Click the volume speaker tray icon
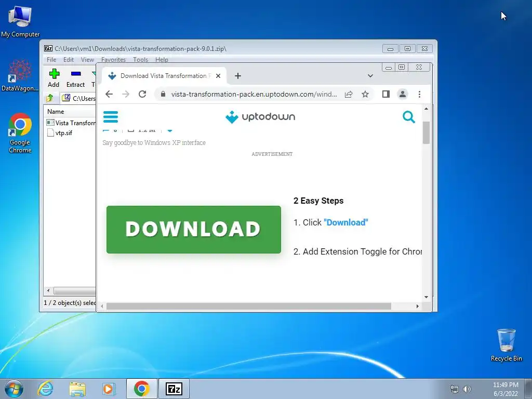Viewport: 532px width, 399px height. point(467,389)
